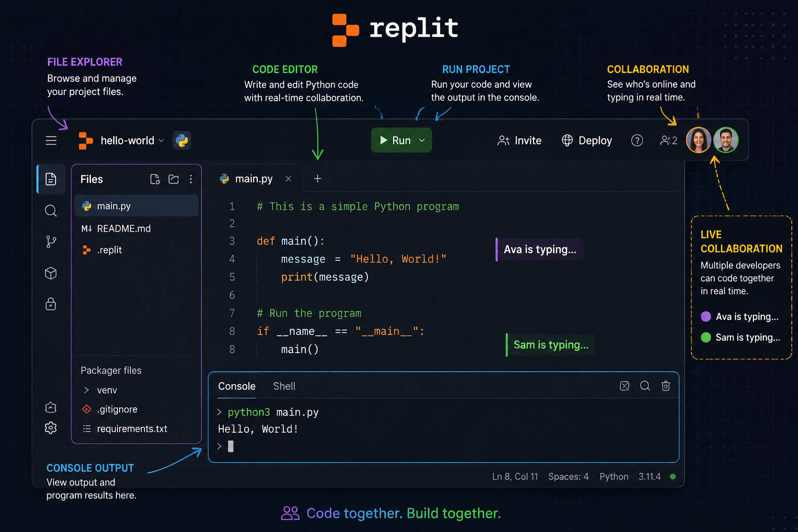
Task: Click the .gitignore file icon
Action: (87, 409)
